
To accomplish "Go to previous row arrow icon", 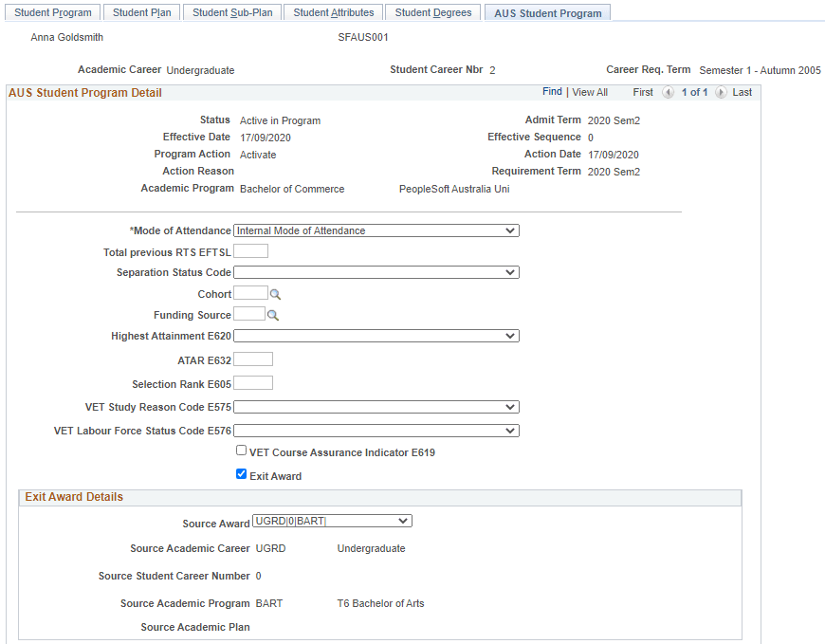I will 668,92.
